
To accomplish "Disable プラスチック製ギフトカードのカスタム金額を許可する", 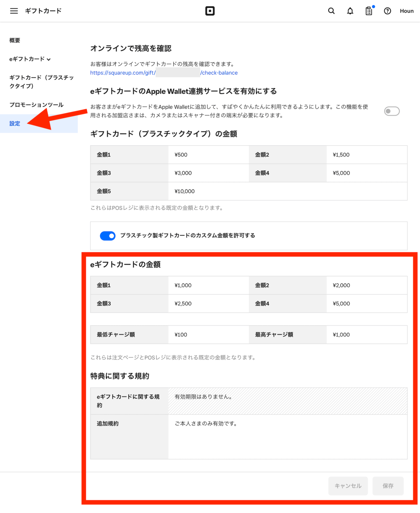I will pyautogui.click(x=108, y=236).
